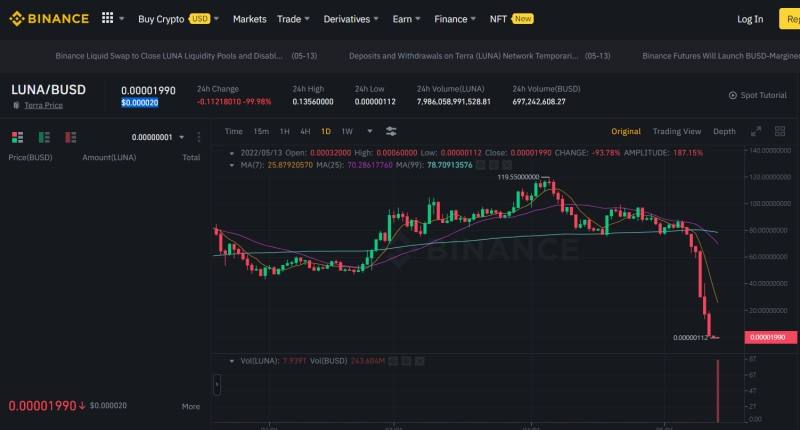Open the Terra Price link

pyautogui.click(x=43, y=105)
